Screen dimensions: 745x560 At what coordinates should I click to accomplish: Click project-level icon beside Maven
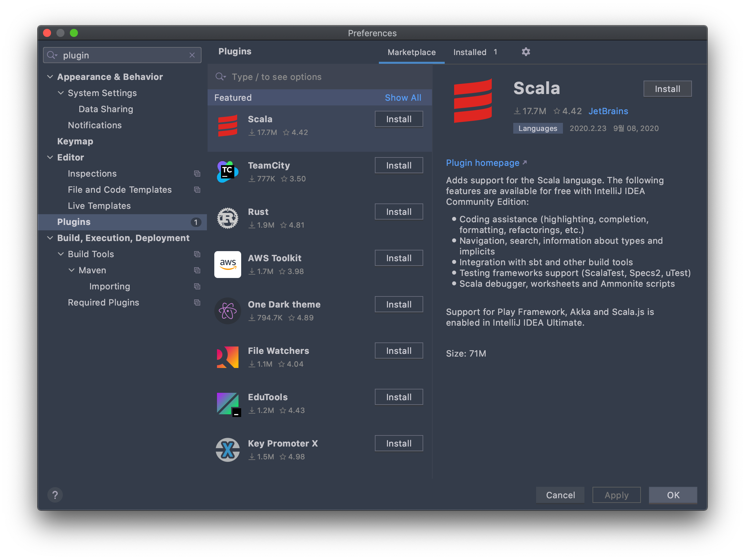[197, 270]
